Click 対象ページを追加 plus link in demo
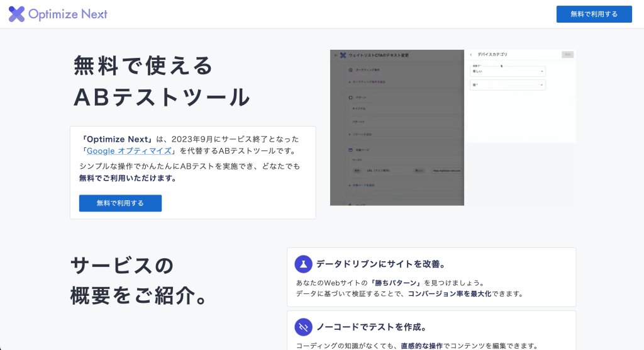Image resolution: width=644 pixels, height=350 pixels. point(362,186)
